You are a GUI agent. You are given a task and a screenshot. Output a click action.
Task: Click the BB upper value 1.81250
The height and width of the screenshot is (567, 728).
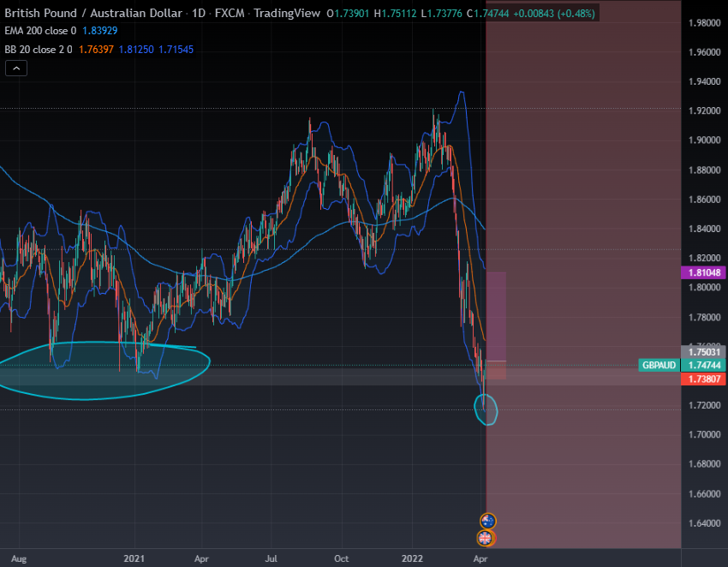pos(136,49)
